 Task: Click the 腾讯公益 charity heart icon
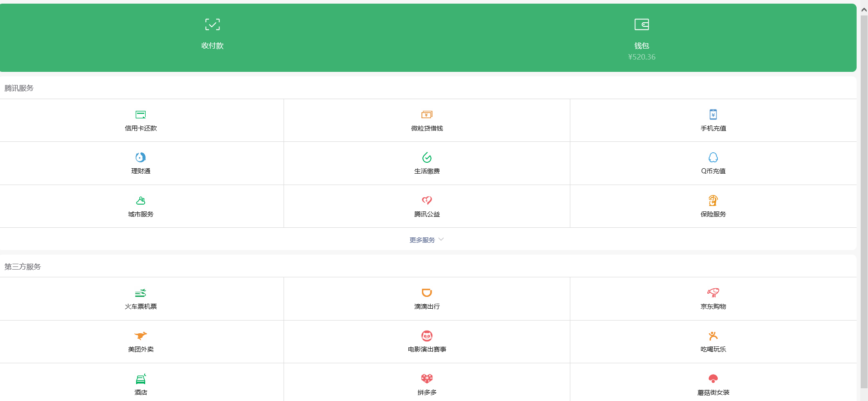(426, 200)
